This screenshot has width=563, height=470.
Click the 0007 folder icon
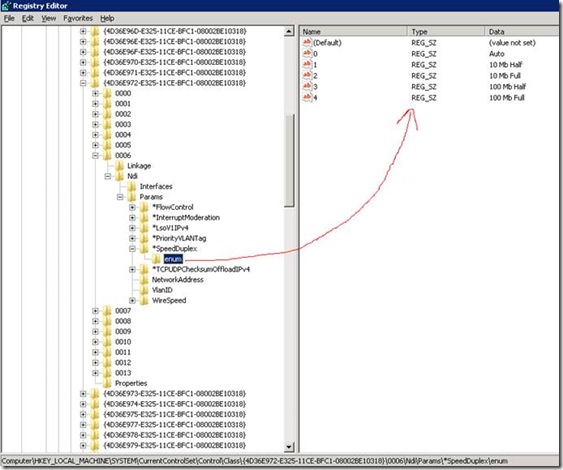click(x=107, y=311)
